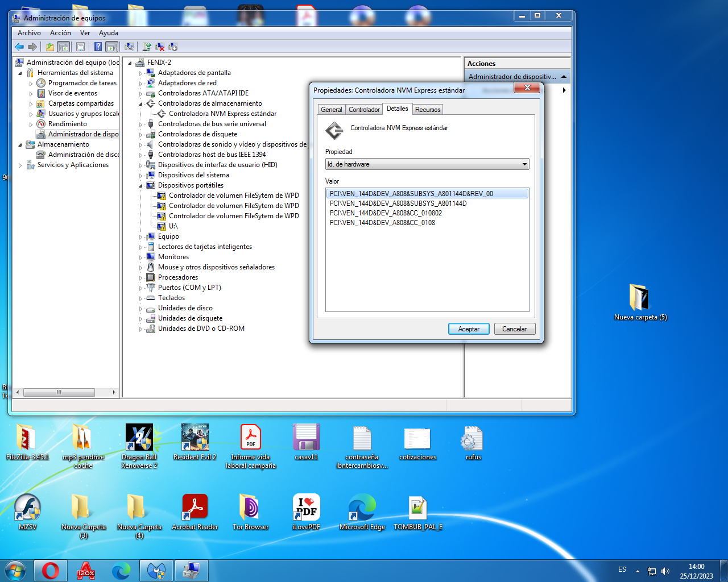The width and height of the screenshot is (728, 582).
Task: Select the casav11 desktop icon
Action: [306, 442]
